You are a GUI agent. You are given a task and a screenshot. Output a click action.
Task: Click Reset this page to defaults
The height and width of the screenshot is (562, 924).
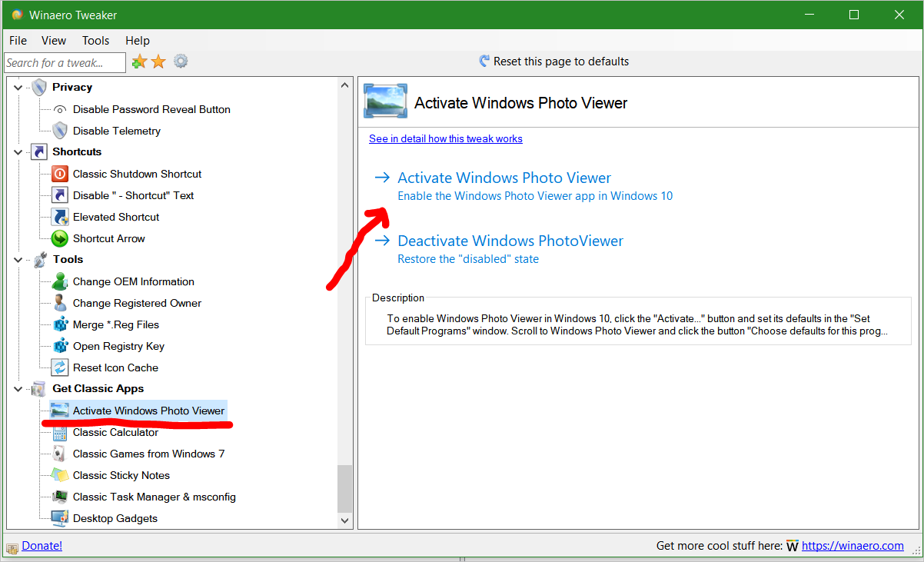[x=553, y=62]
